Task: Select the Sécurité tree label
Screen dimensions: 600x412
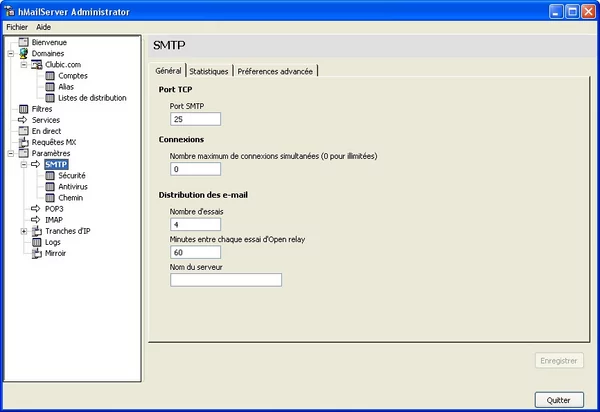Action: click(72, 176)
